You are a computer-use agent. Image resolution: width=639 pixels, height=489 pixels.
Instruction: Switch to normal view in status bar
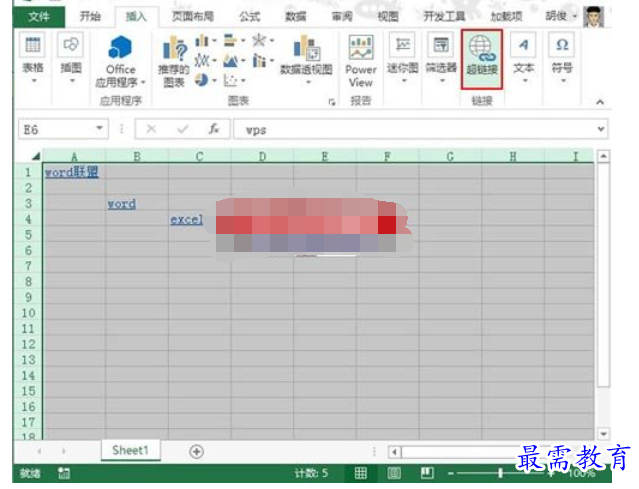coord(360,473)
